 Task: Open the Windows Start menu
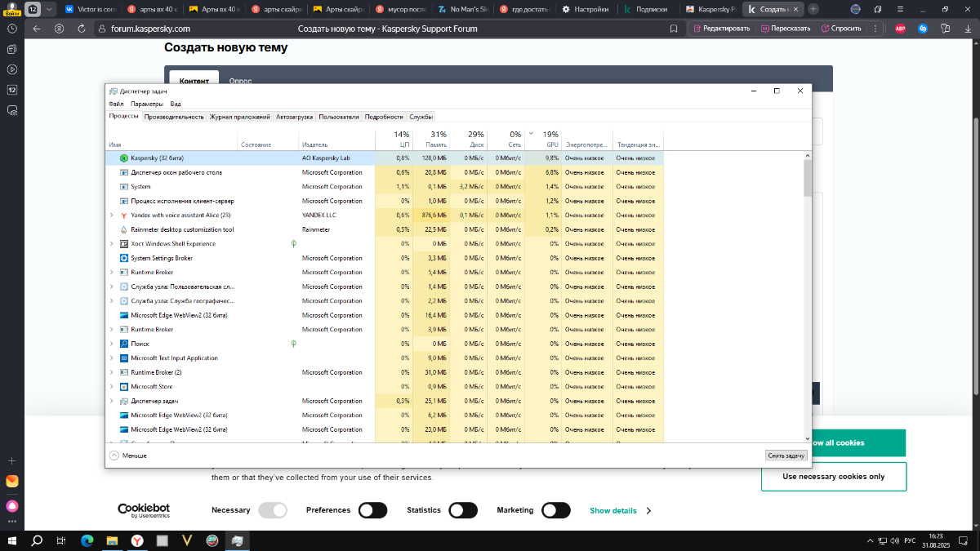pos(12,540)
